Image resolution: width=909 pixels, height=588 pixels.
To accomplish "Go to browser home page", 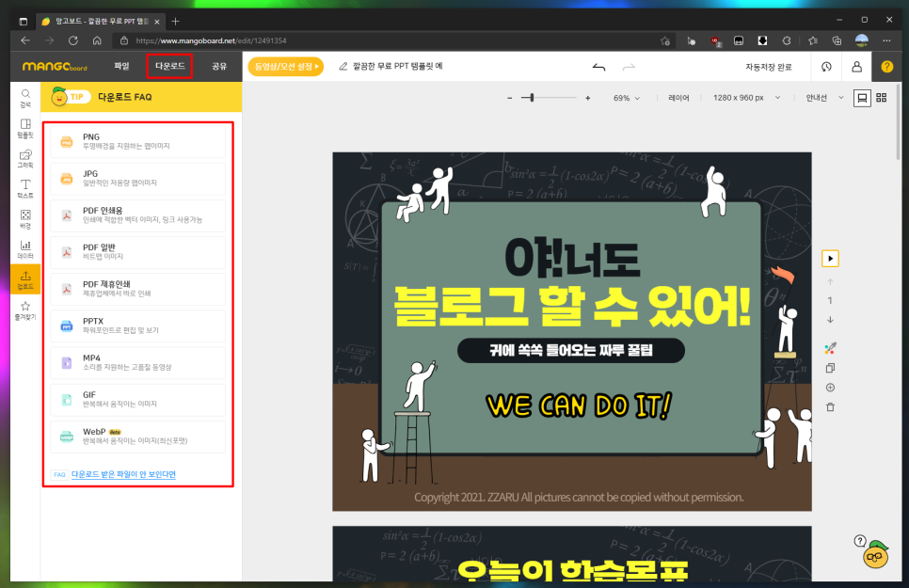I will pos(98,40).
